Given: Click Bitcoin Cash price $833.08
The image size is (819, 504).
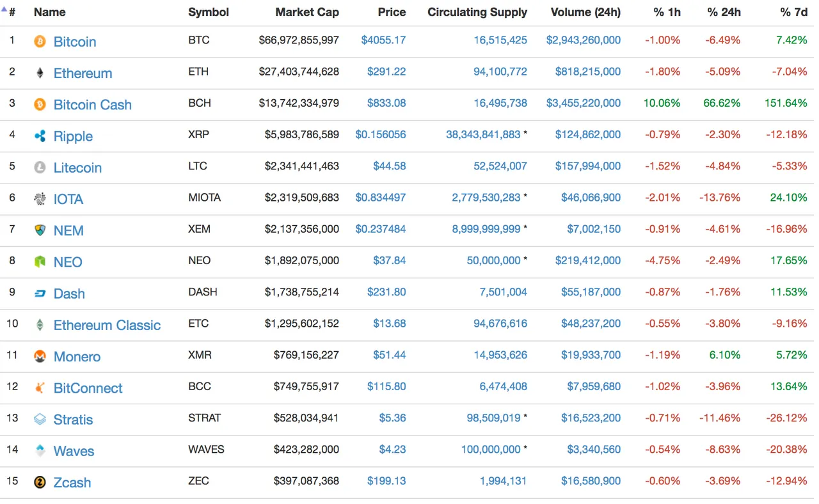Looking at the screenshot, I should pos(386,103).
